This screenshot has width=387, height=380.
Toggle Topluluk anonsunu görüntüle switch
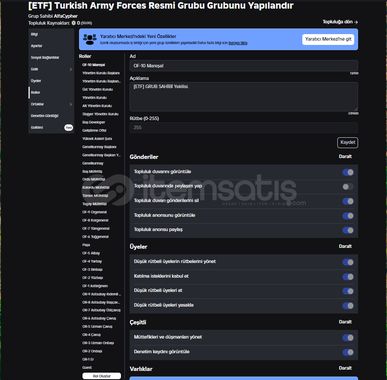click(x=348, y=216)
